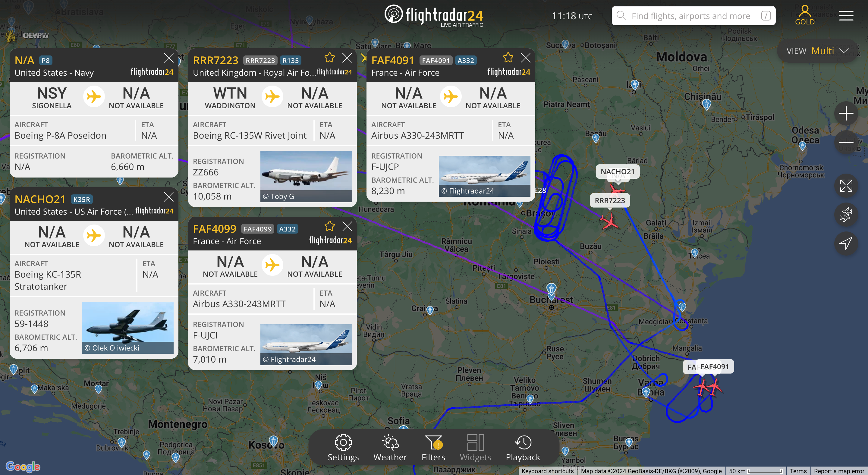The height and width of the screenshot is (475, 868).
Task: Open the GOLD account menu
Action: coord(805,15)
